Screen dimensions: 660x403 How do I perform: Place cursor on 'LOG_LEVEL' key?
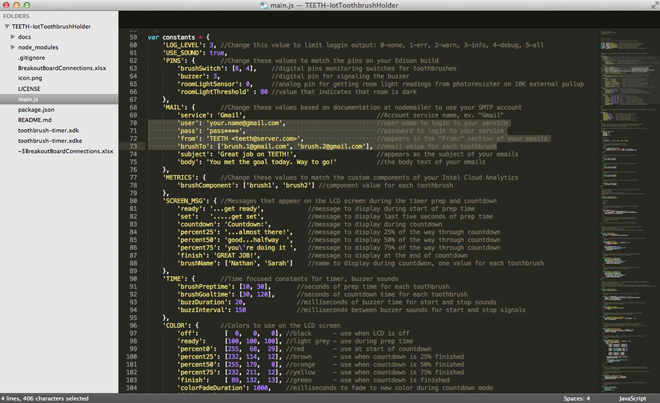tap(185, 45)
